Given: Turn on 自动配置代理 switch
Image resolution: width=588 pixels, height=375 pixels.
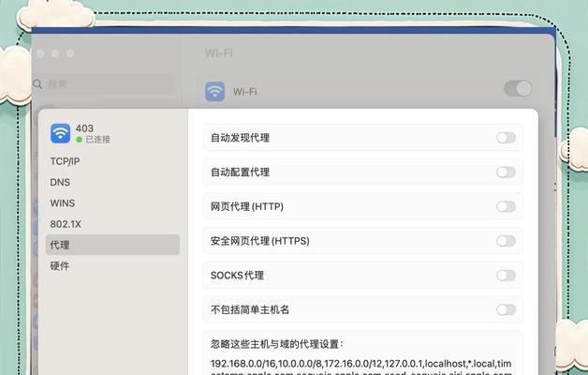Looking at the screenshot, I should [x=506, y=172].
